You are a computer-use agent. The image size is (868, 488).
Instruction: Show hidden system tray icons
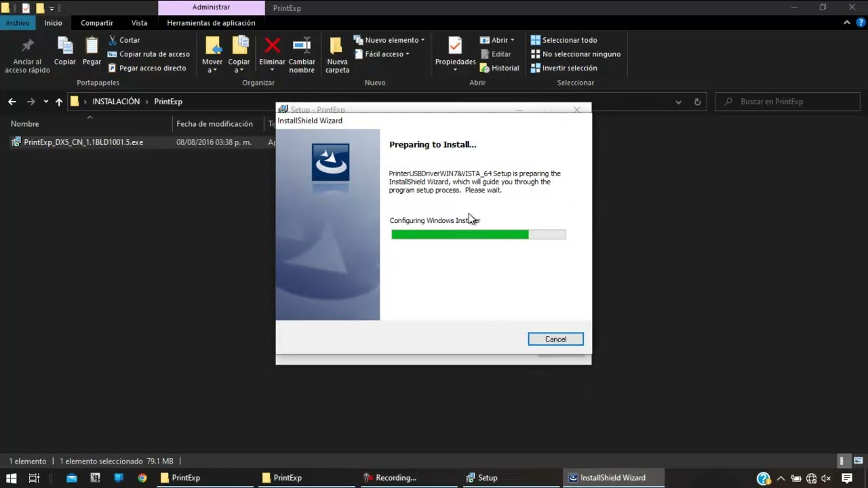click(x=781, y=478)
